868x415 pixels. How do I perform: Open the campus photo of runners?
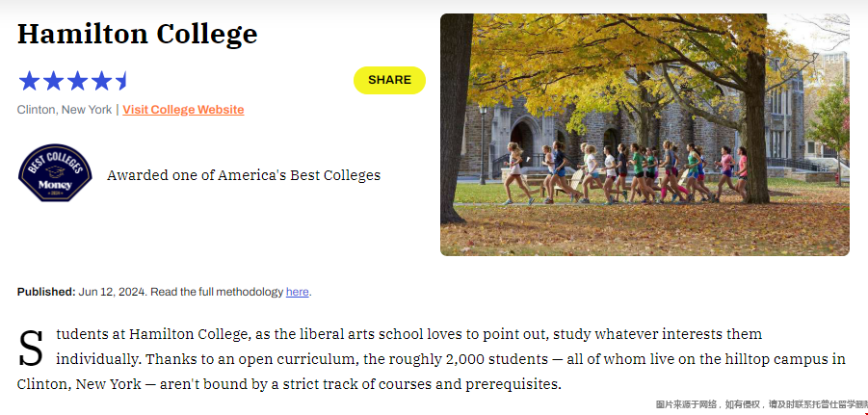pyautogui.click(x=644, y=135)
